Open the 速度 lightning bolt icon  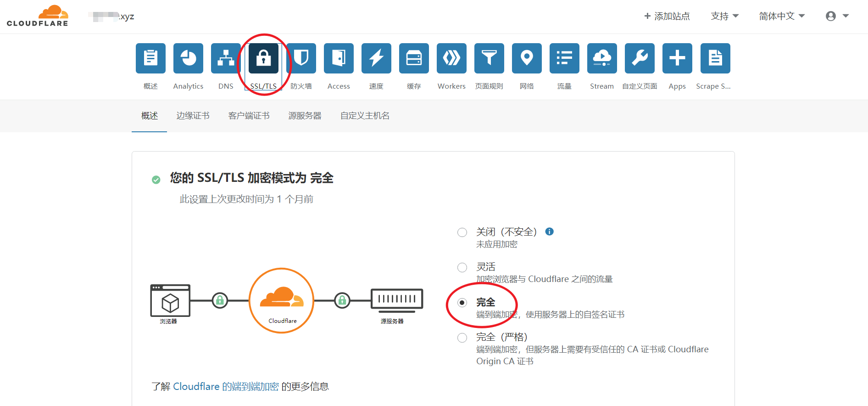point(376,58)
